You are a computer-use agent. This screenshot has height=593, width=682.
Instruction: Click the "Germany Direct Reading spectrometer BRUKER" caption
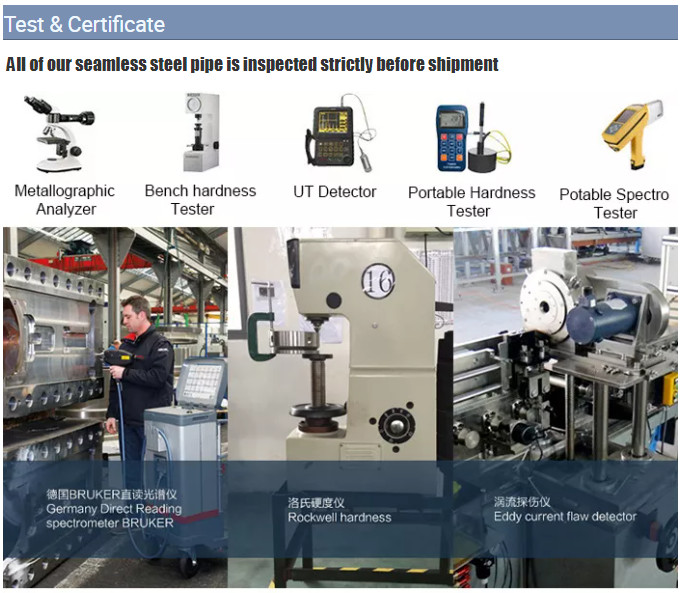click(x=112, y=508)
